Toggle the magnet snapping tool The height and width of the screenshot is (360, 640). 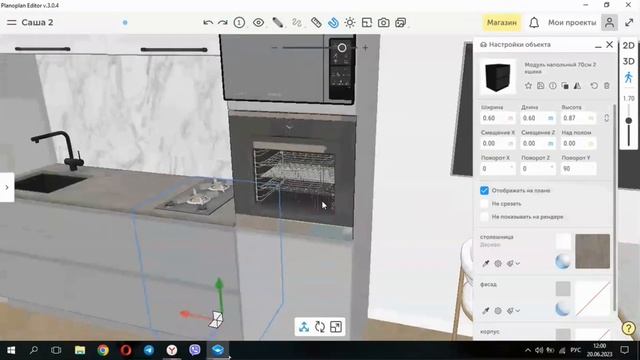(333, 23)
